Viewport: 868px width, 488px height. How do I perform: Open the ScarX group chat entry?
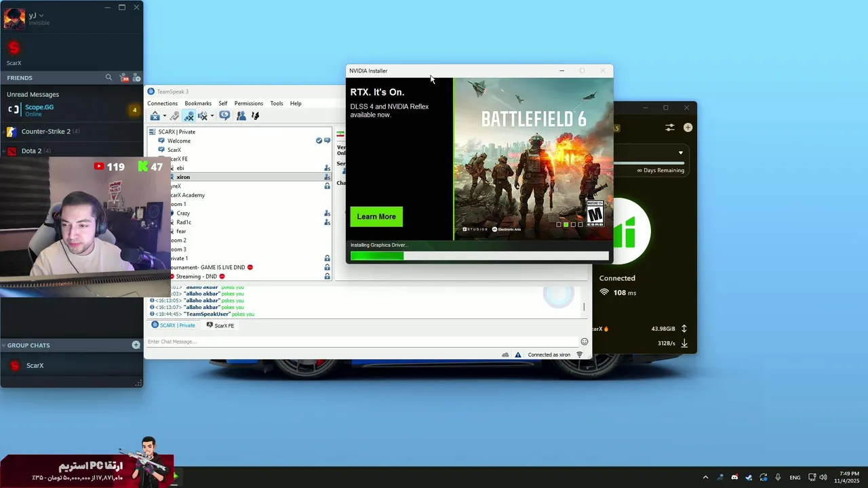tap(71, 365)
